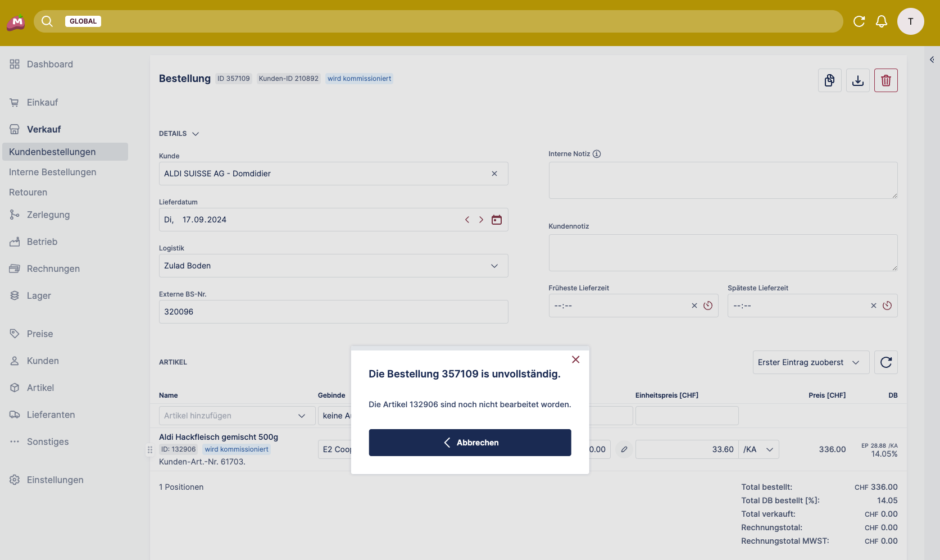
Task: Click the red delete order trash icon
Action: (x=885, y=80)
